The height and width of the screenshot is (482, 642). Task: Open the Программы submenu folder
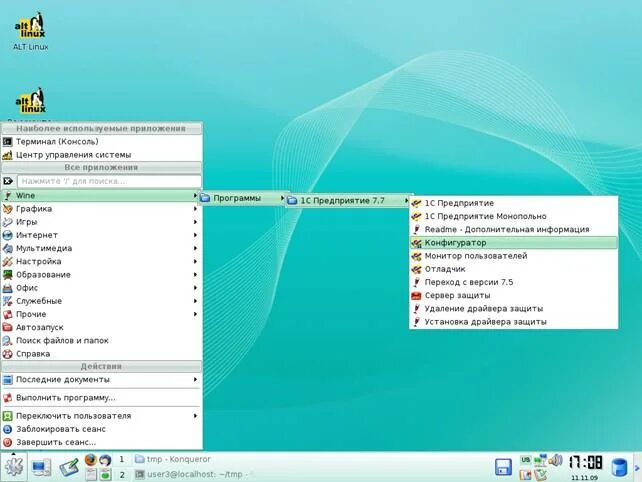(x=242, y=198)
